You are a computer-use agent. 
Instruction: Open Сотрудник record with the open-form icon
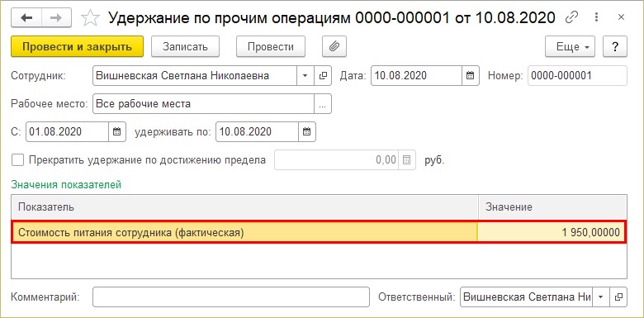(323, 76)
